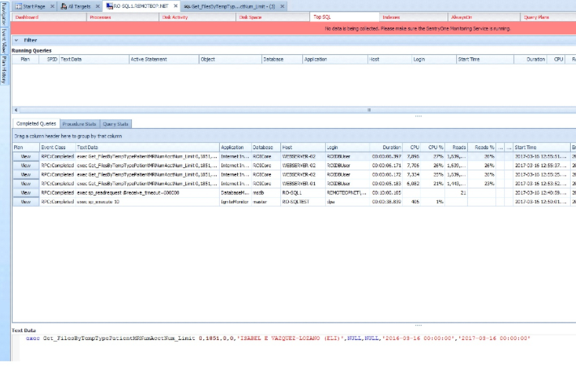Sort Completed Queries by Host column
The image size is (576, 384).
(x=303, y=147)
